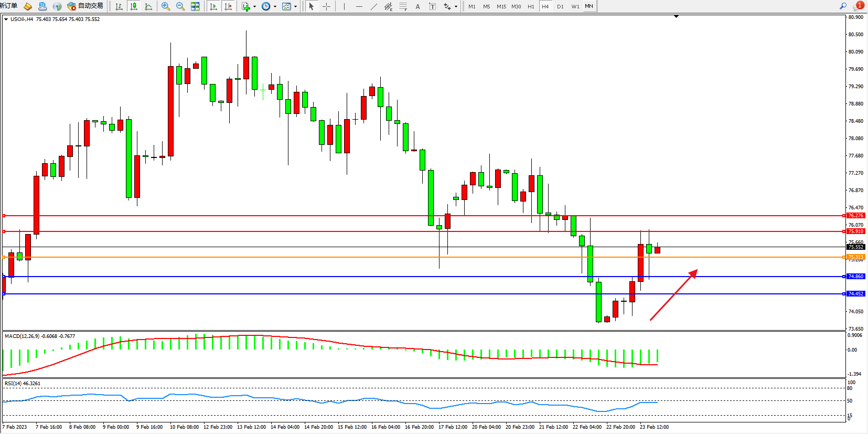
Task: Open the indicators list dropdown arrow
Action: 254,7
